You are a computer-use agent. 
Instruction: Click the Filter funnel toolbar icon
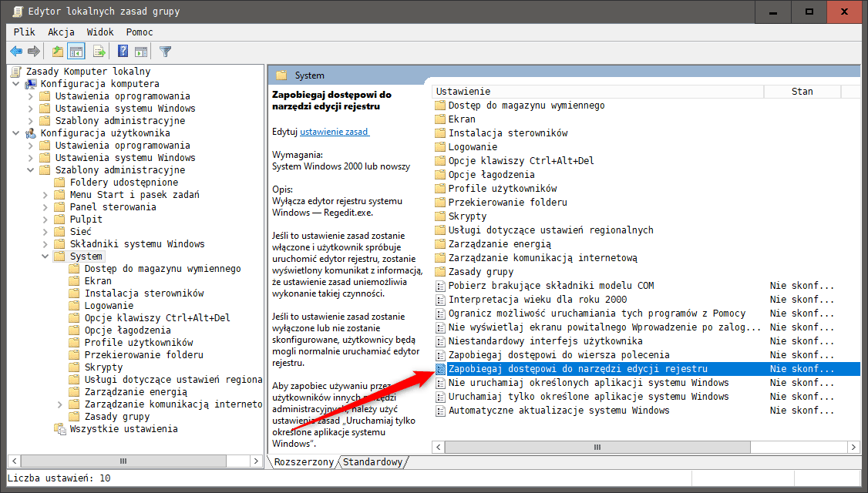(165, 52)
